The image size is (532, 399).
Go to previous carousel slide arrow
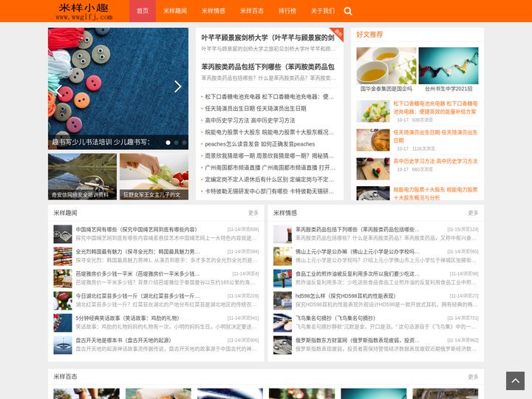click(58, 91)
